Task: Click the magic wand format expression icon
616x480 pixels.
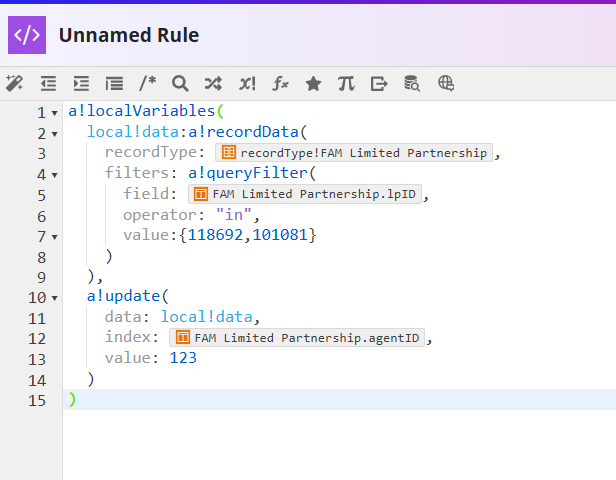Action: 14,83
